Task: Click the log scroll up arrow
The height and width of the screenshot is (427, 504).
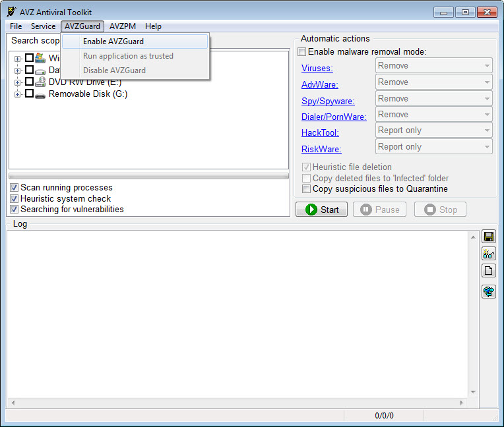Action: point(473,237)
